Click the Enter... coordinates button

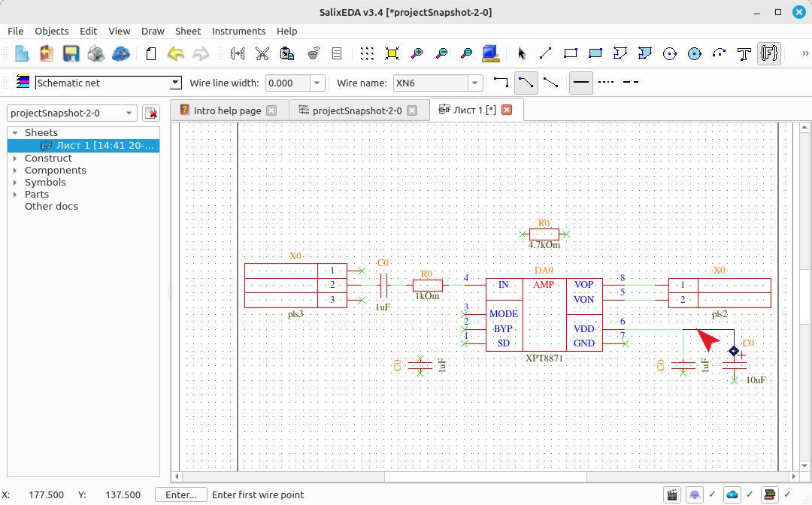(180, 494)
